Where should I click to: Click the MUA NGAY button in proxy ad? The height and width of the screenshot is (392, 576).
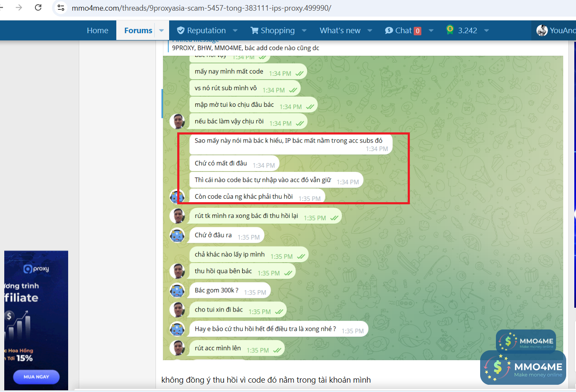[x=36, y=377]
